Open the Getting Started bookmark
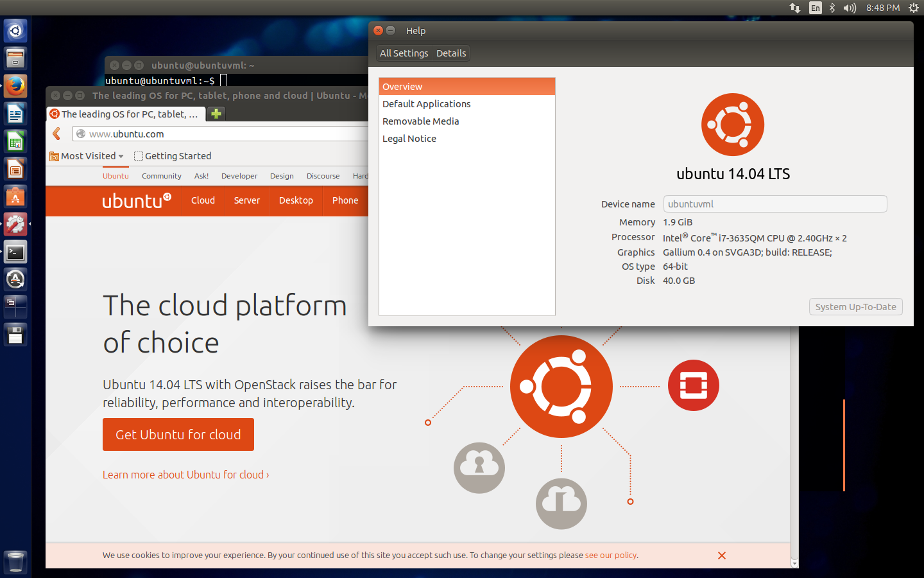The height and width of the screenshot is (578, 924). tap(173, 156)
